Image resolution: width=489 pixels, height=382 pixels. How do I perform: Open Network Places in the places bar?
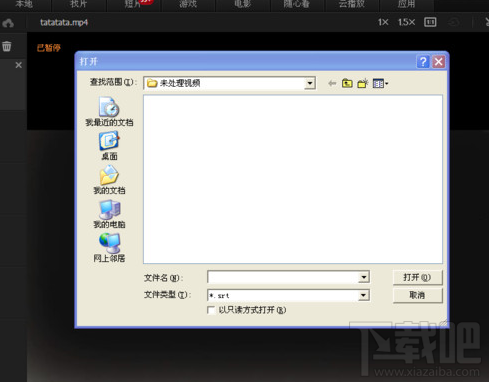[x=109, y=248]
